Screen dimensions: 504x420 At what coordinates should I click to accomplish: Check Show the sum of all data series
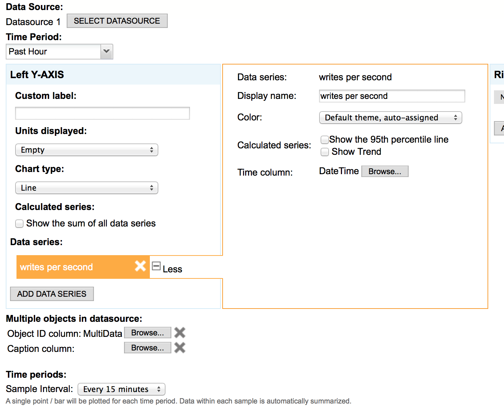click(x=19, y=224)
